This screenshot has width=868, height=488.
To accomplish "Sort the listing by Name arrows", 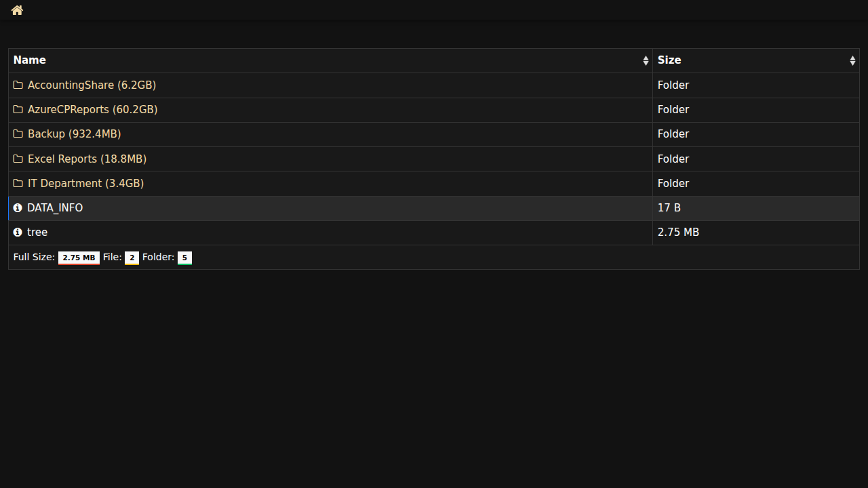I will coord(646,61).
